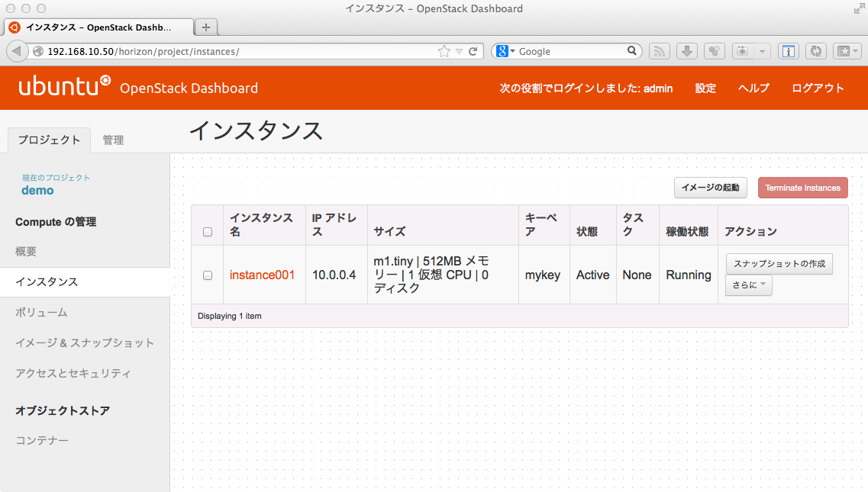
Task: Click the fullscreen arrows icon in title bar
Action: (x=859, y=9)
